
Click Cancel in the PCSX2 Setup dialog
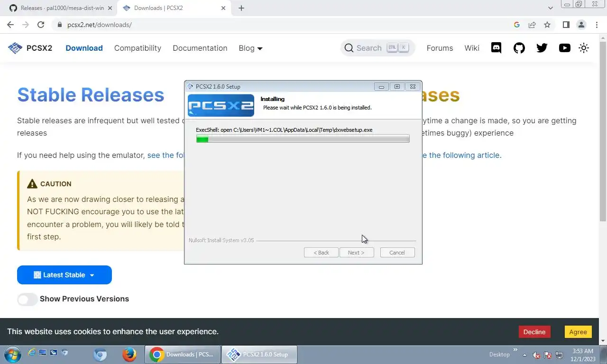tap(397, 253)
